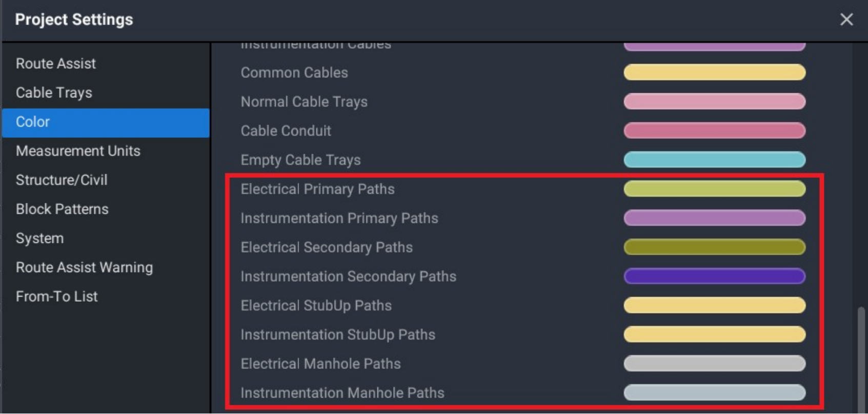
Task: Click the cyan Empty Cable Trays swatch
Action: [714, 160]
